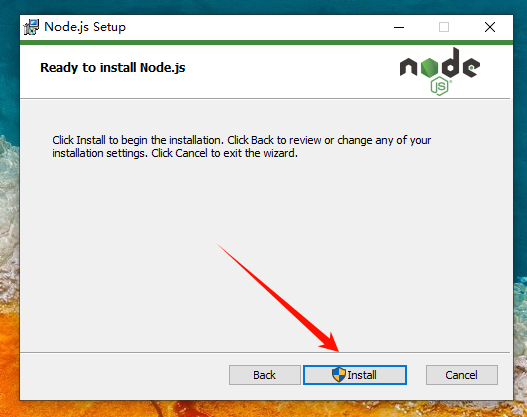This screenshot has height=417, width=527.
Task: Minimize the Node.js Setup window
Action: click(x=399, y=27)
